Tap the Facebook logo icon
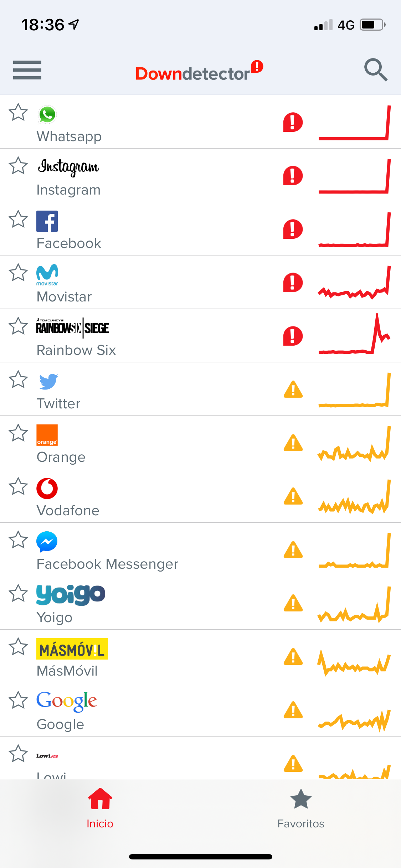 47,221
